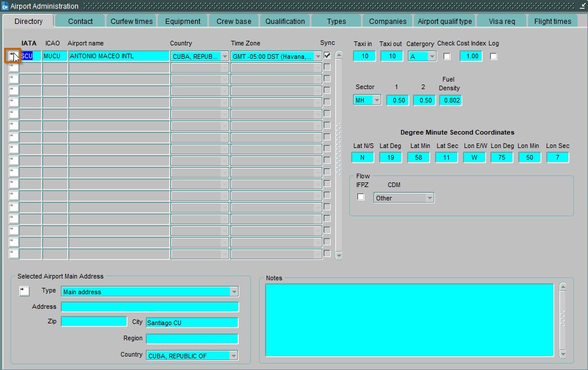588x370 pixels.
Task: Click the scroll down arrow of airport list
Action: tap(339, 255)
